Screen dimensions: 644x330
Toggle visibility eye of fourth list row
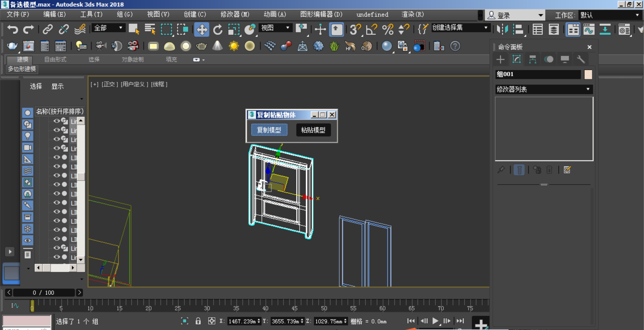pyautogui.click(x=57, y=148)
